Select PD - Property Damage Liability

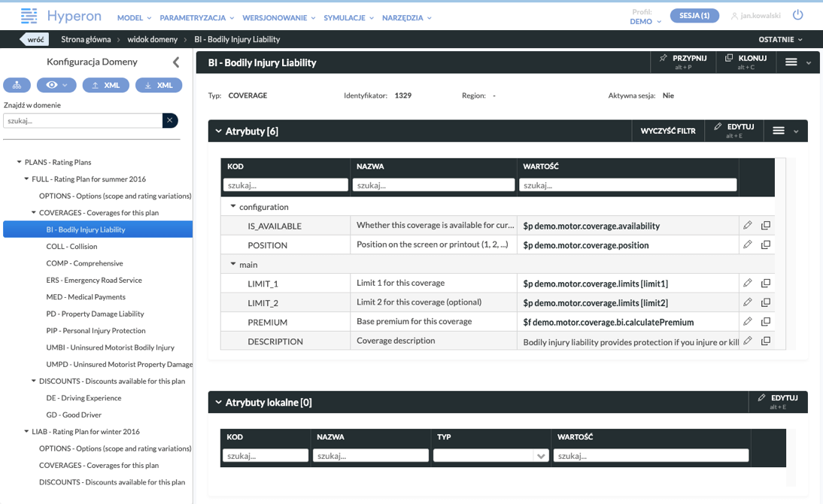point(95,314)
